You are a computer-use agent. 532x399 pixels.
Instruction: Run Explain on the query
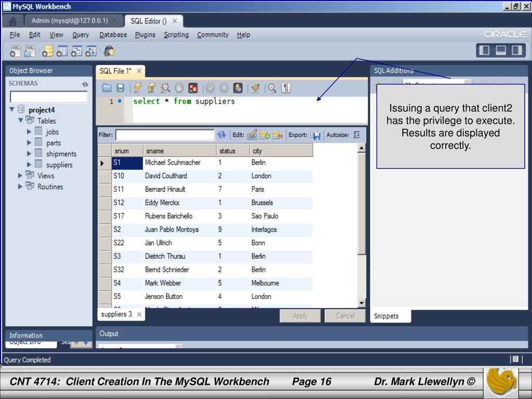point(165,88)
